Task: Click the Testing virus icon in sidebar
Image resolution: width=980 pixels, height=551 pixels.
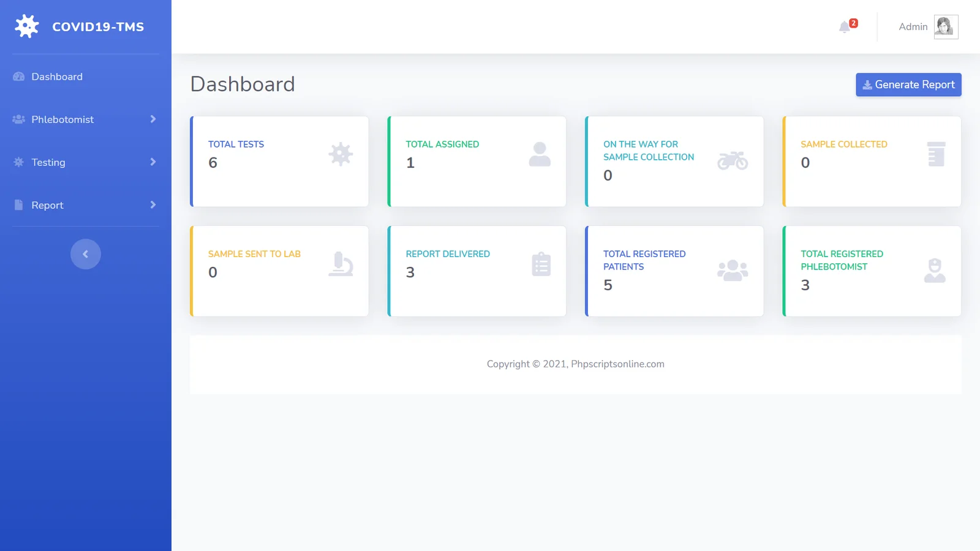Action: click(x=19, y=162)
